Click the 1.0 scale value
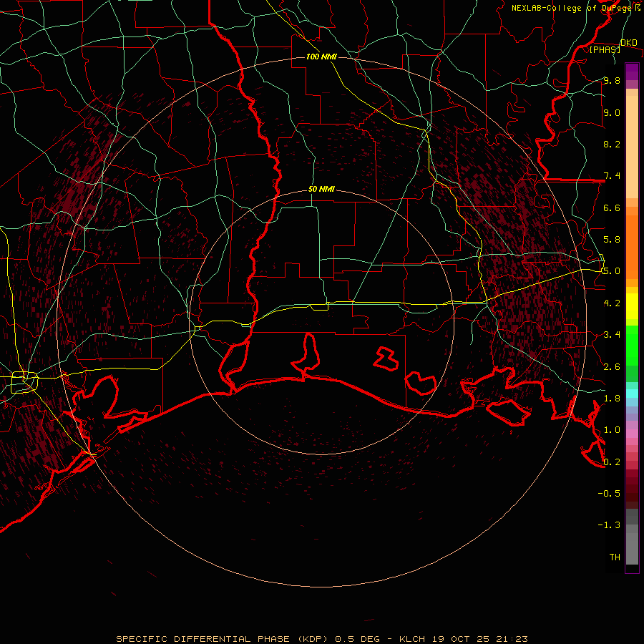The height and width of the screenshot is (644, 644). click(x=612, y=430)
